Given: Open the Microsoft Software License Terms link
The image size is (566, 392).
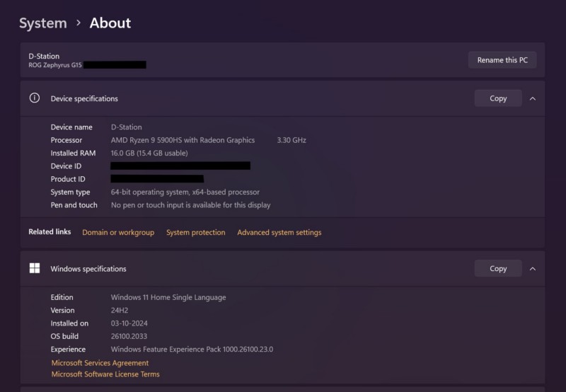Looking at the screenshot, I should (x=105, y=374).
